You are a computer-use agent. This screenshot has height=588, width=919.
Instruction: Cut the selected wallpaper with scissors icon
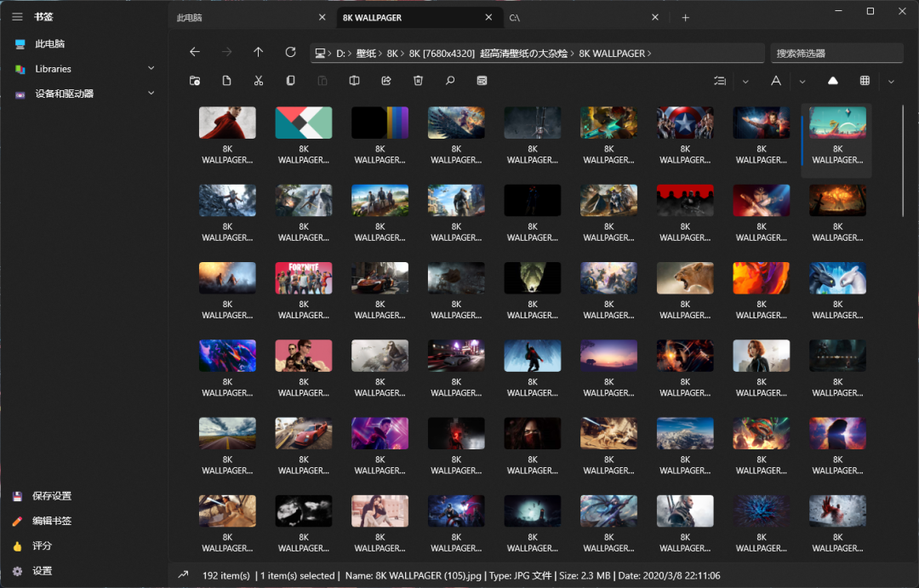pos(259,81)
